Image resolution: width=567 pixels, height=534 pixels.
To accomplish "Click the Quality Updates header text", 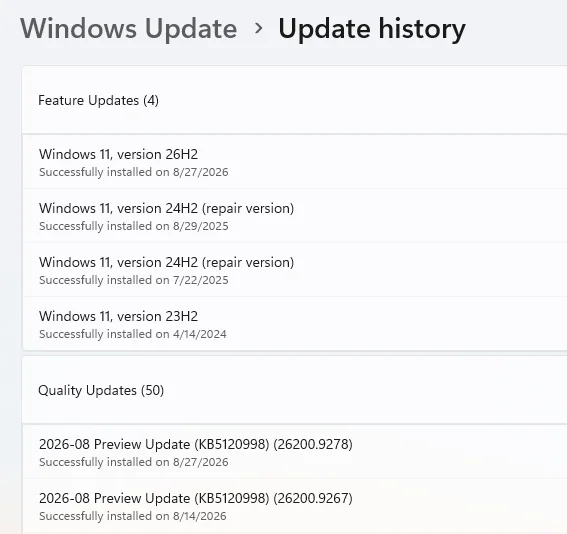I will 101,390.
